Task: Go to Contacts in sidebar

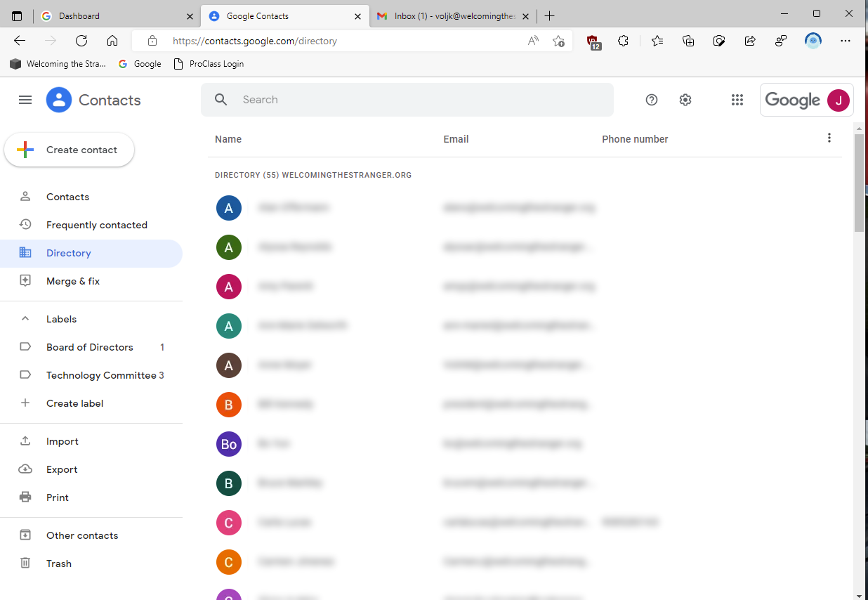Action: coord(67,197)
